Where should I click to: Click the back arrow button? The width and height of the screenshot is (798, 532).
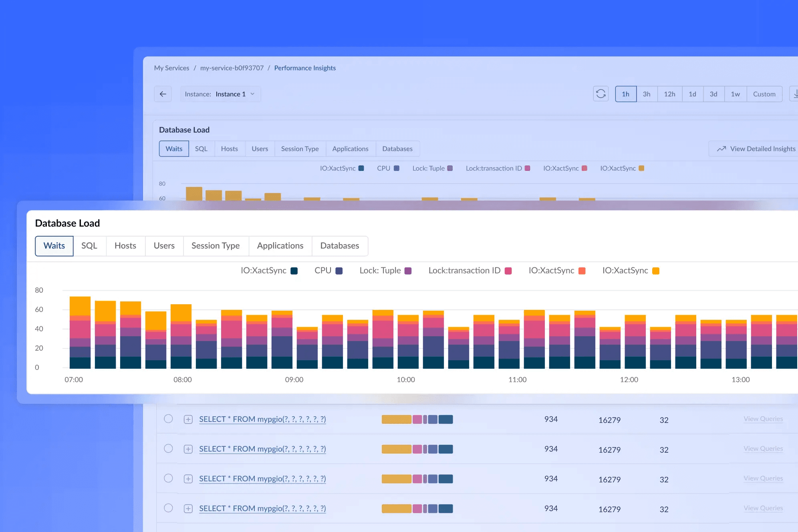(x=163, y=94)
